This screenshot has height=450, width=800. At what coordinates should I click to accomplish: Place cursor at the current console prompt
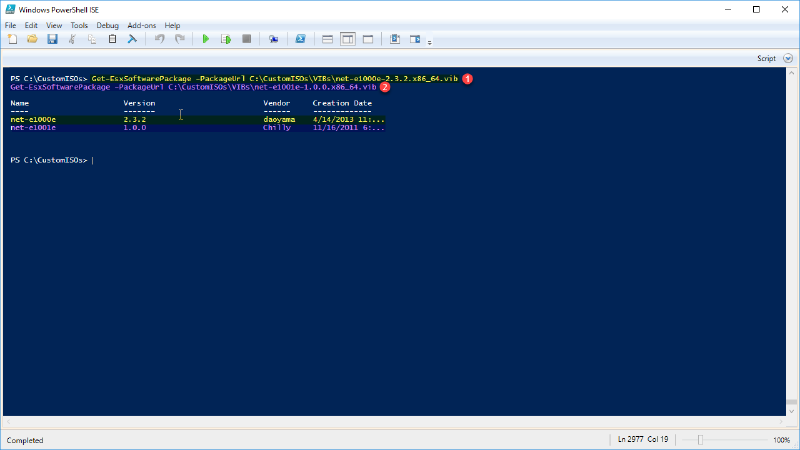click(93, 160)
